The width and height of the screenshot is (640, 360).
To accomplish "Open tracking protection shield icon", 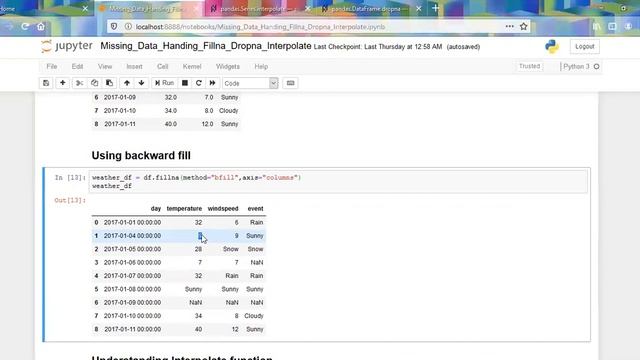I will [x=114, y=27].
